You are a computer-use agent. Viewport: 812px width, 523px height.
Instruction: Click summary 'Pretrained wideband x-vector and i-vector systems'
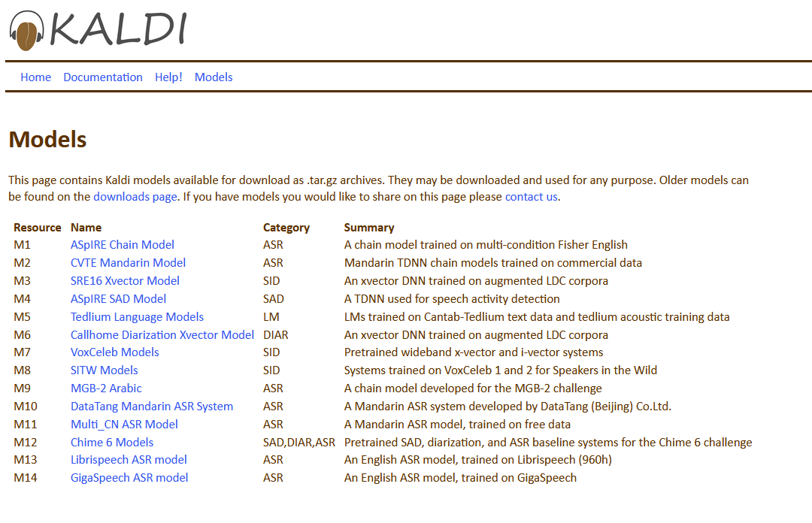(474, 352)
